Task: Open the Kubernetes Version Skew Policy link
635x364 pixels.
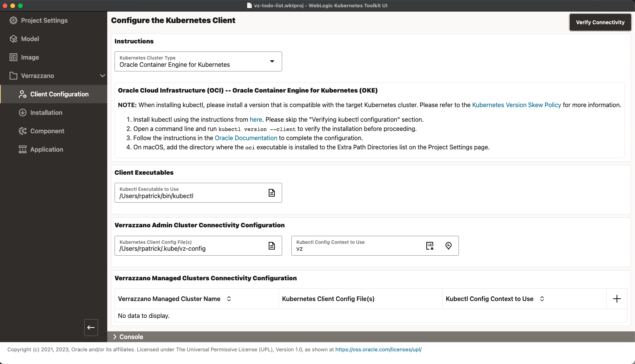Action: [x=516, y=105]
